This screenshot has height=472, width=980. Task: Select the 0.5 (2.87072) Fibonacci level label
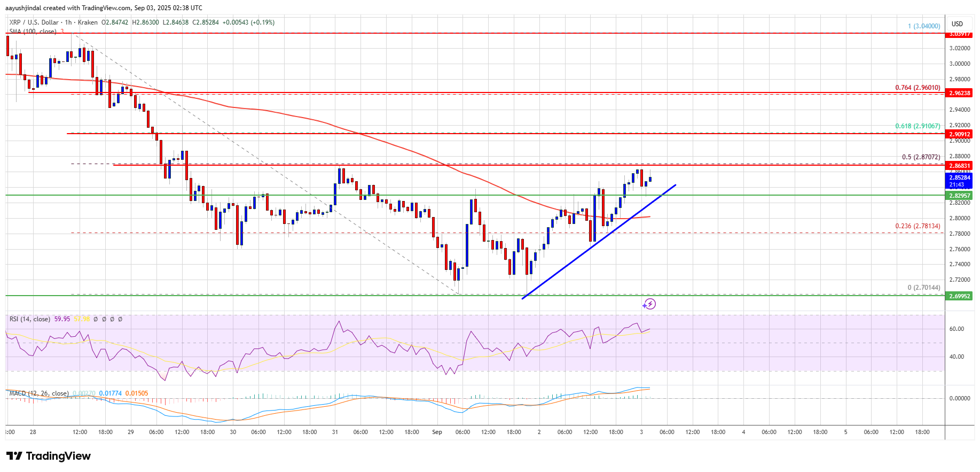pos(921,157)
